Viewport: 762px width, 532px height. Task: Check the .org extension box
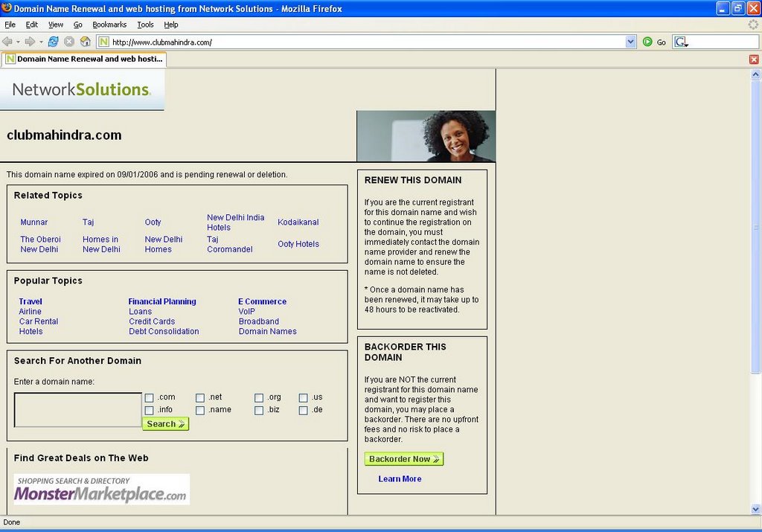(259, 398)
